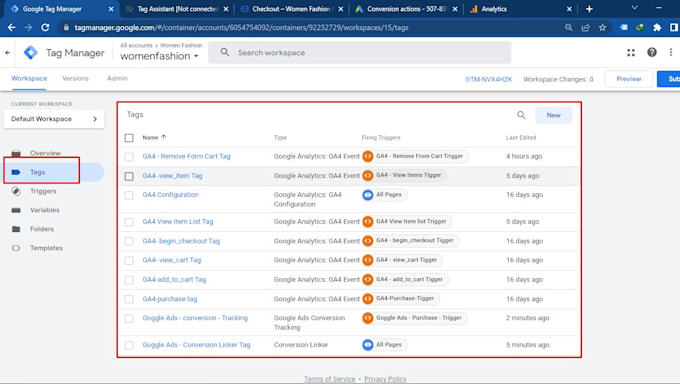
Task: Open the GTM-NVX4HZK container ID link
Action: pyautogui.click(x=489, y=79)
